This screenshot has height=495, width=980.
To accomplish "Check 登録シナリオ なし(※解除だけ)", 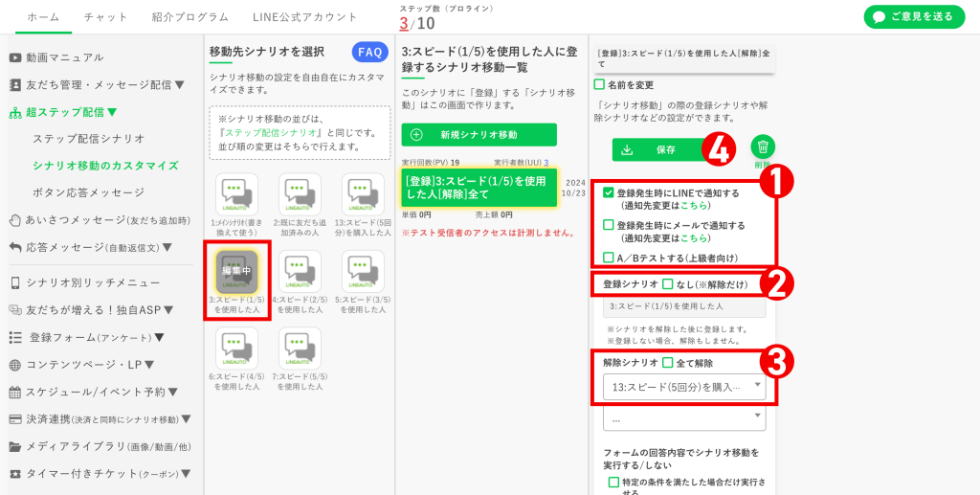I will (667, 284).
